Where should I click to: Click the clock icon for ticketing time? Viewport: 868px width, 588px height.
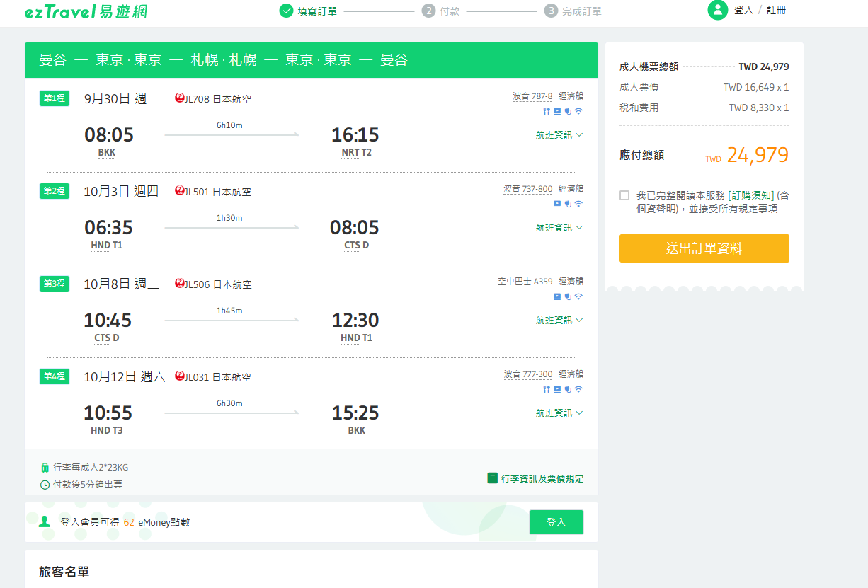45,485
